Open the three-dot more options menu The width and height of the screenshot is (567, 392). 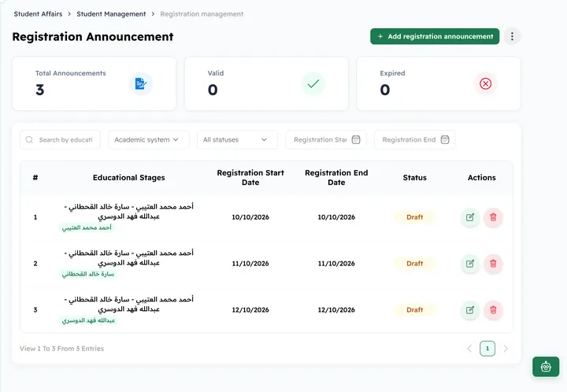[x=512, y=36]
